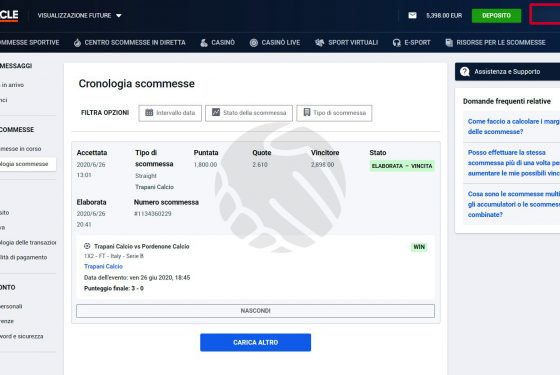Click the bet number #1134360229
The height and width of the screenshot is (375, 560).
[152, 214]
